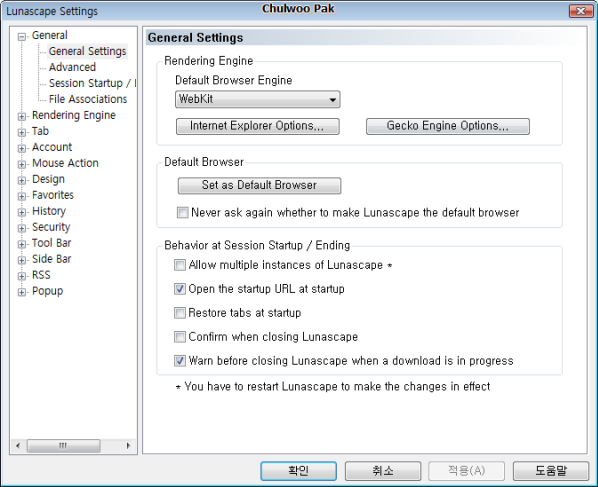
Task: Enable Restore tabs at startup
Action: click(x=180, y=313)
